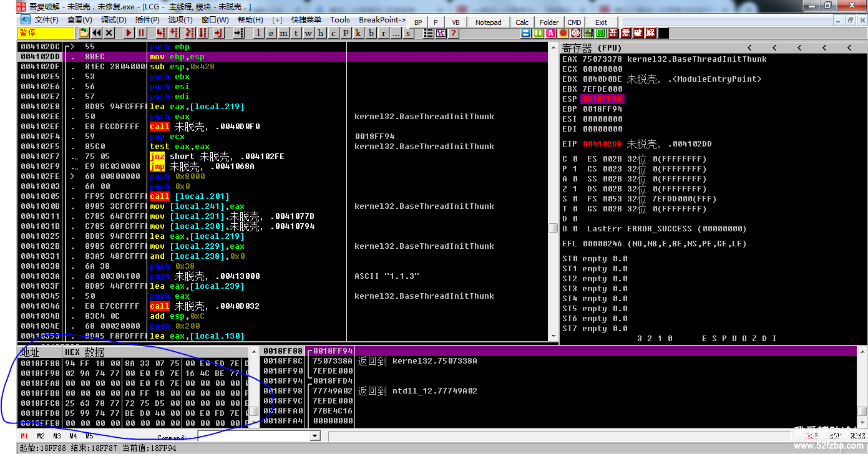
Task: Click into the Command input field
Action: (255, 436)
